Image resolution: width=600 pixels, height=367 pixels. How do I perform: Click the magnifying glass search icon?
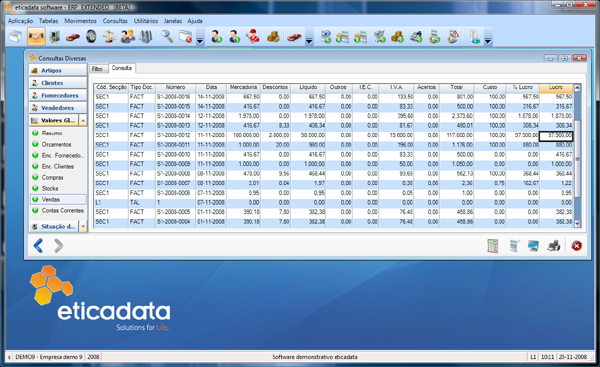pyautogui.click(x=167, y=37)
